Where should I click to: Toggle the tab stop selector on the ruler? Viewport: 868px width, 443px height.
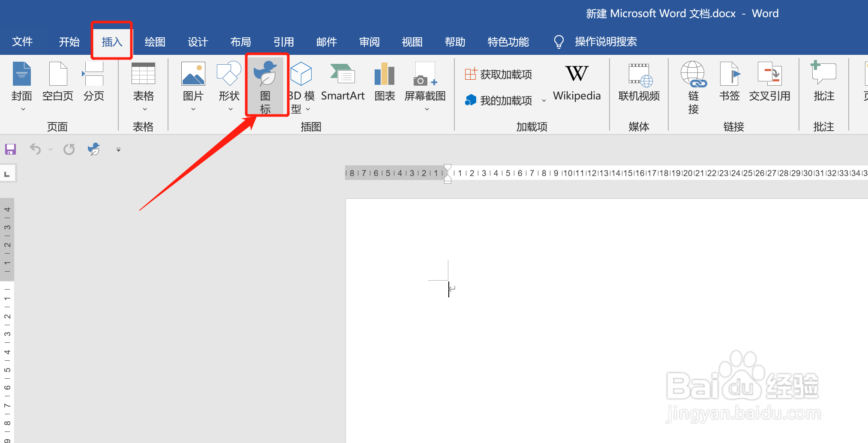point(6,173)
